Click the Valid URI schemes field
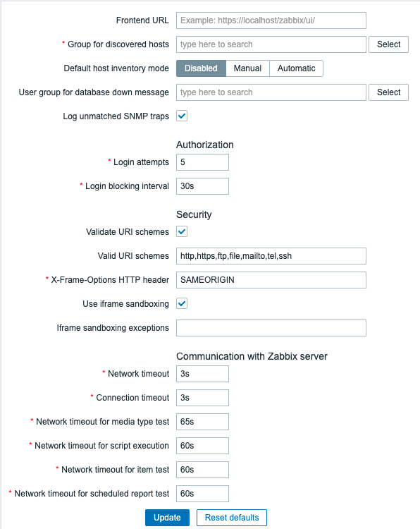This screenshot has width=420, height=529. [x=271, y=256]
